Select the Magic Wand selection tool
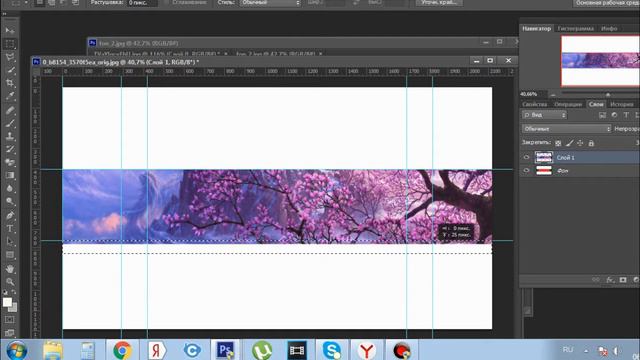Image resolution: width=640 pixels, height=360 pixels. (10, 70)
